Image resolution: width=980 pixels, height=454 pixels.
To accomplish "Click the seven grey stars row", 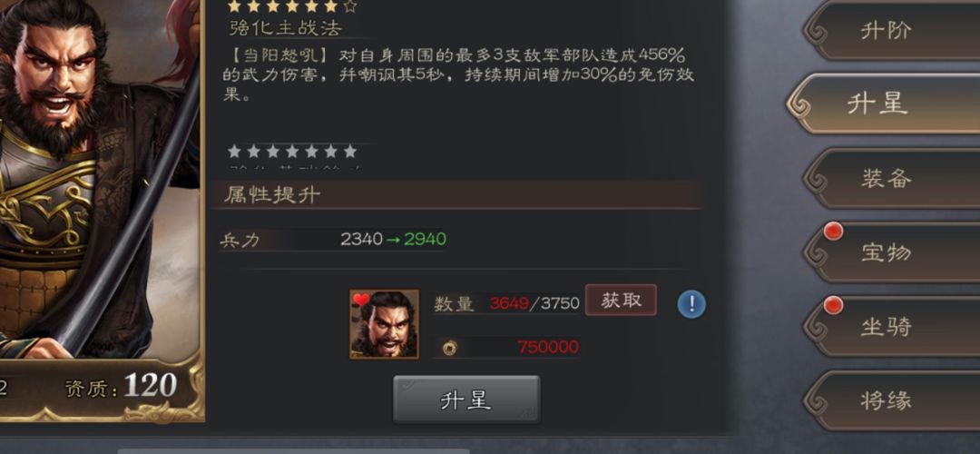I will coord(292,152).
